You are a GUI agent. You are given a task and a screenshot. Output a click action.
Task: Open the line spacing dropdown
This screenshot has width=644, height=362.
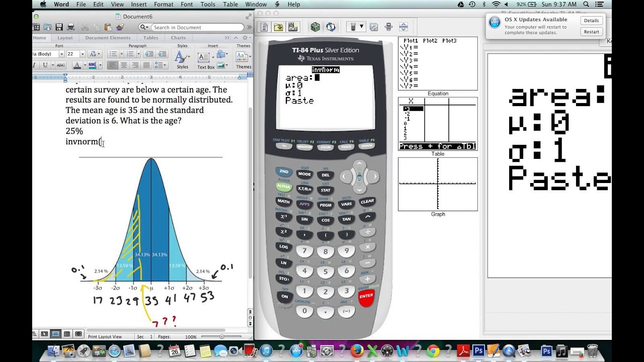click(x=160, y=65)
